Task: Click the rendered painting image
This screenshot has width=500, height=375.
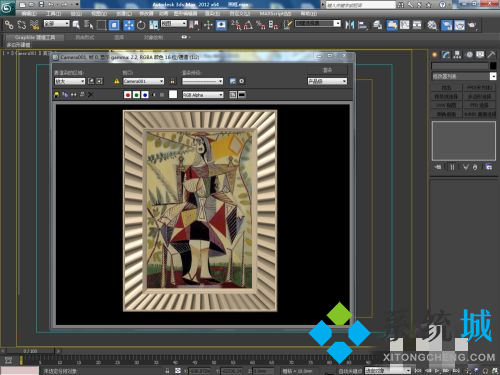Action: click(x=200, y=211)
